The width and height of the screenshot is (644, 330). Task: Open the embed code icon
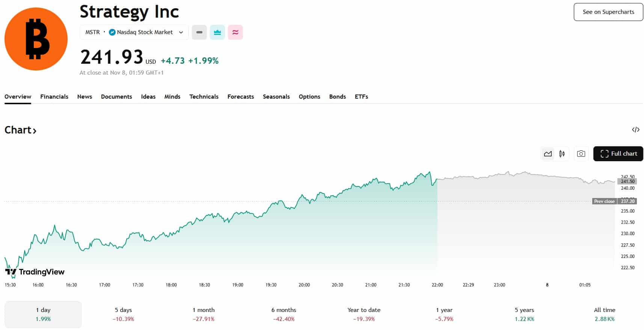pyautogui.click(x=635, y=130)
